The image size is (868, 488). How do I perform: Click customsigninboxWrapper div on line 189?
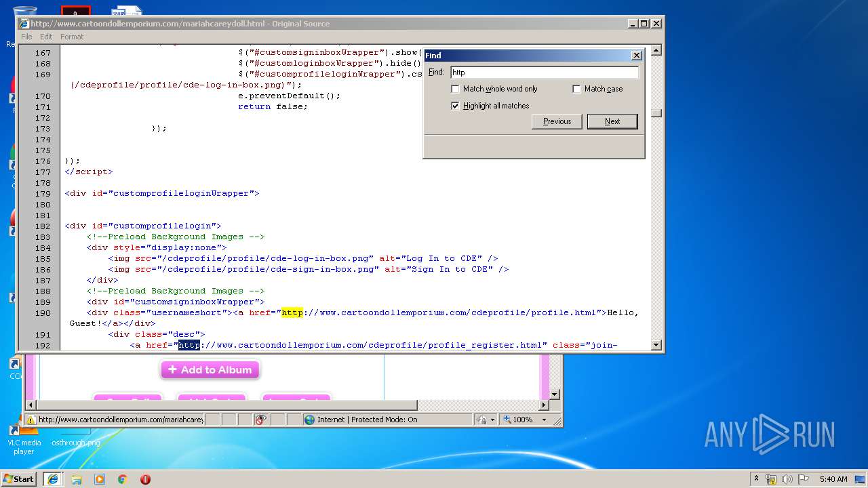click(x=176, y=302)
